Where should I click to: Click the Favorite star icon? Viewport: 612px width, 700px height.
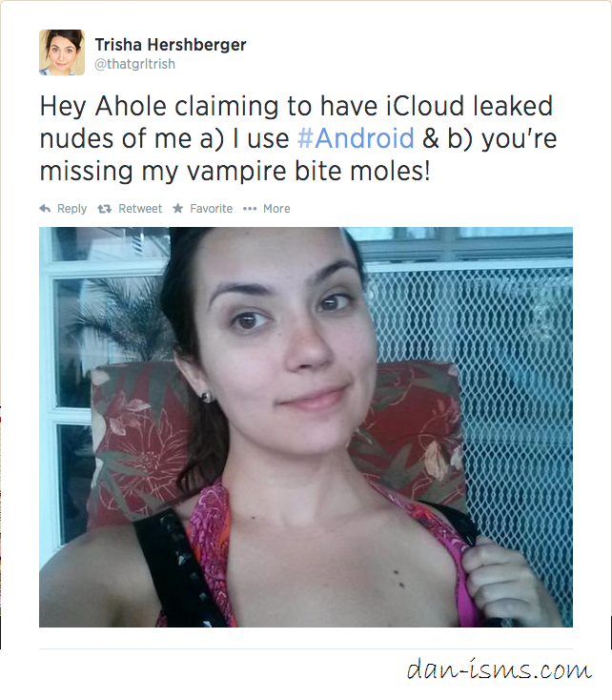pos(177,208)
